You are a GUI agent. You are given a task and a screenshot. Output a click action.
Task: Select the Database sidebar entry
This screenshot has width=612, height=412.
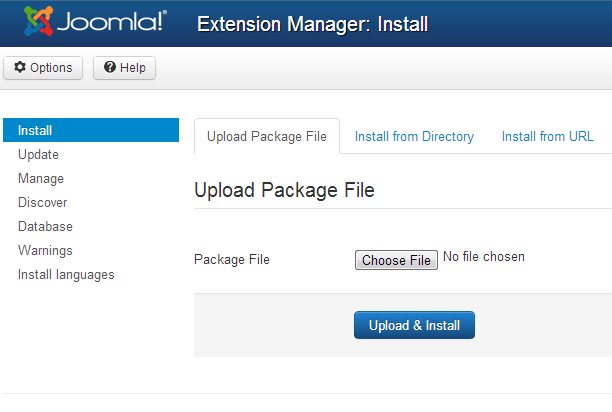tap(45, 226)
